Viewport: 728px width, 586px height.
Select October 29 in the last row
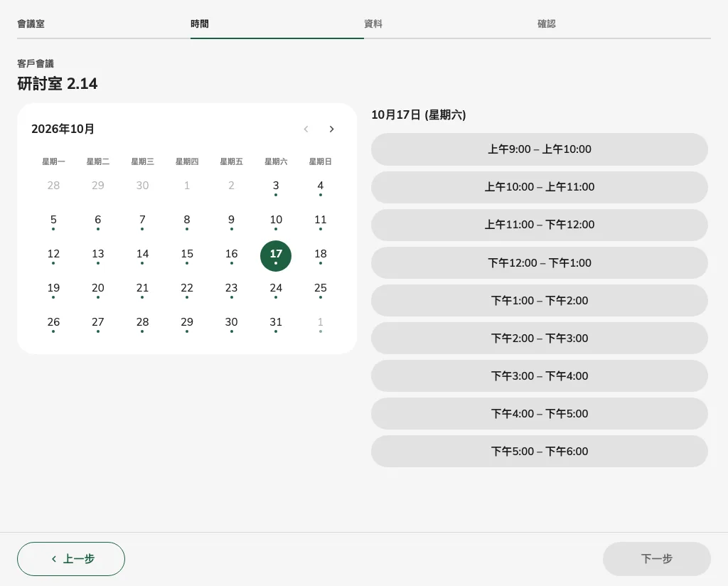point(187,324)
